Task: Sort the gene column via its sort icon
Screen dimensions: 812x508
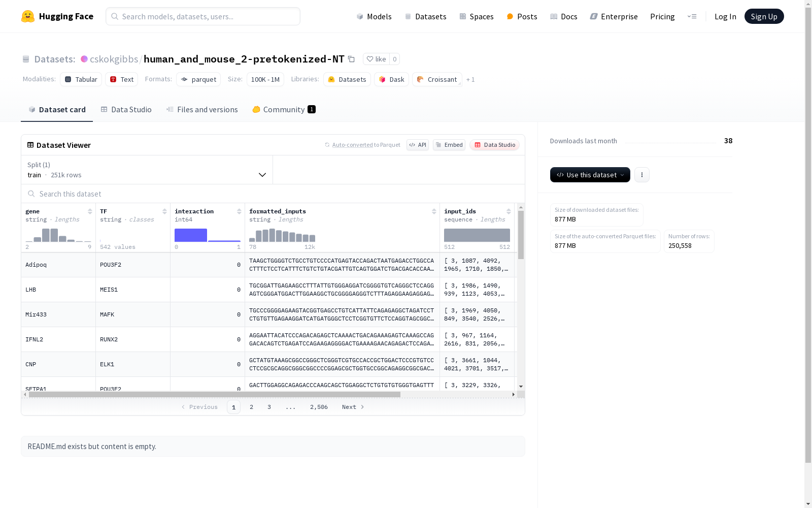Action: pyautogui.click(x=90, y=211)
